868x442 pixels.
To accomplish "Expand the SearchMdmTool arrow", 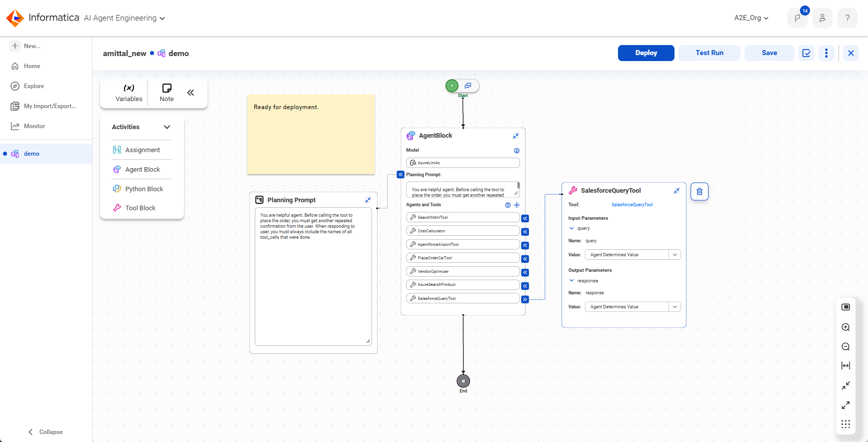I will 525,218.
